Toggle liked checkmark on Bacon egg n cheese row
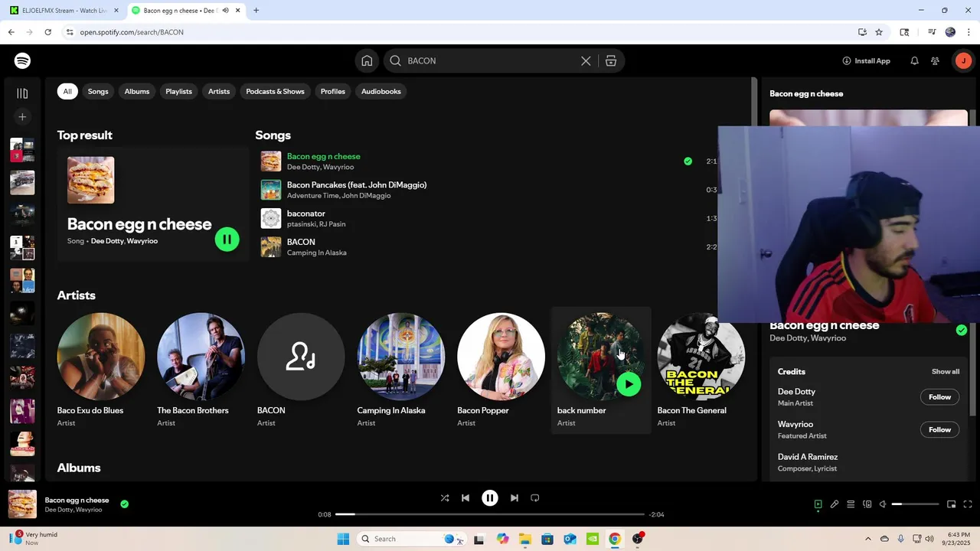This screenshot has width=980, height=551. point(688,161)
